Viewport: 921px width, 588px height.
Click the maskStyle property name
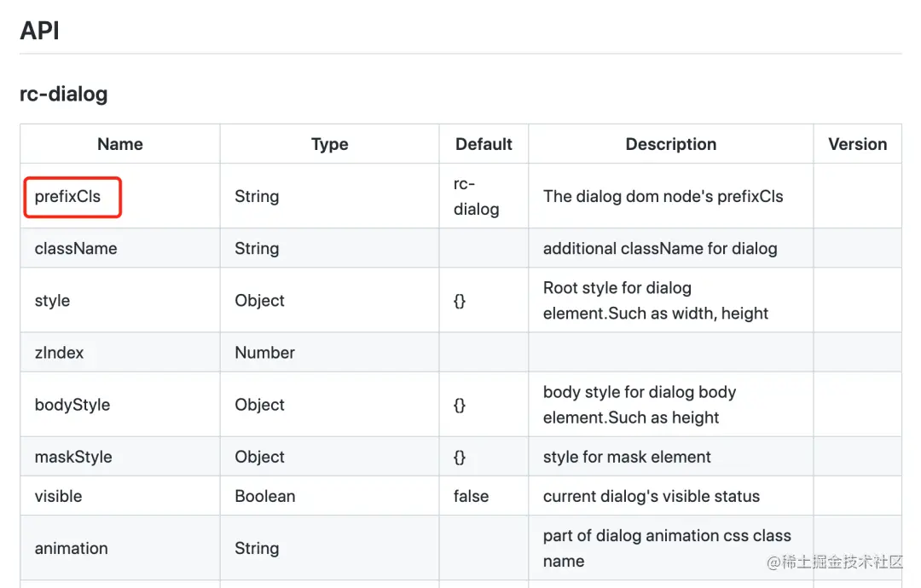(73, 457)
